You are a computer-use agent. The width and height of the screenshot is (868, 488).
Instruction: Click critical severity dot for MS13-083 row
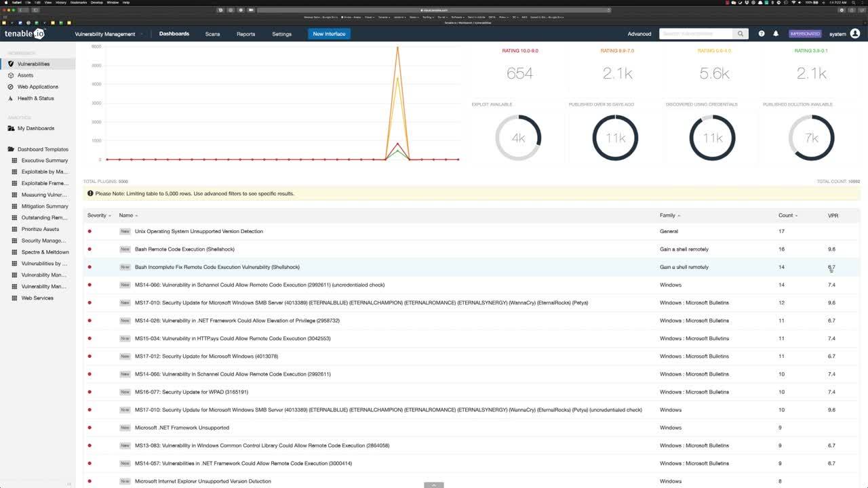pos(90,445)
